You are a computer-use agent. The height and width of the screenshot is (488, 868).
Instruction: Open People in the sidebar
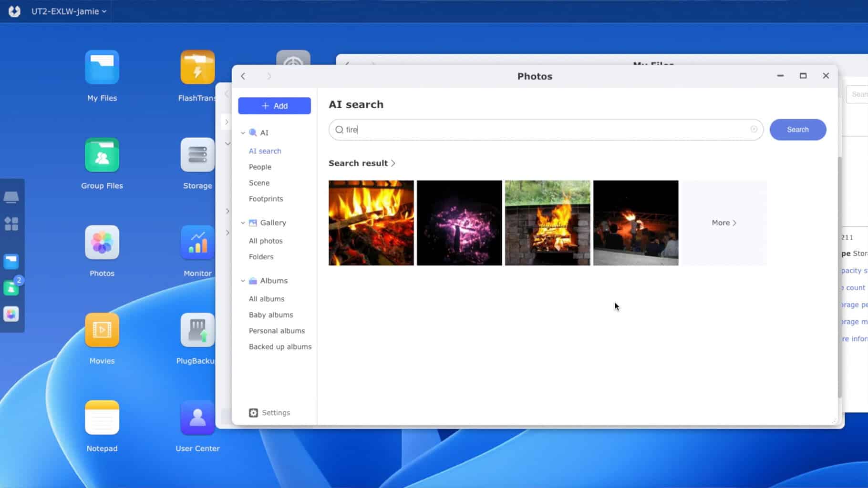(x=260, y=167)
